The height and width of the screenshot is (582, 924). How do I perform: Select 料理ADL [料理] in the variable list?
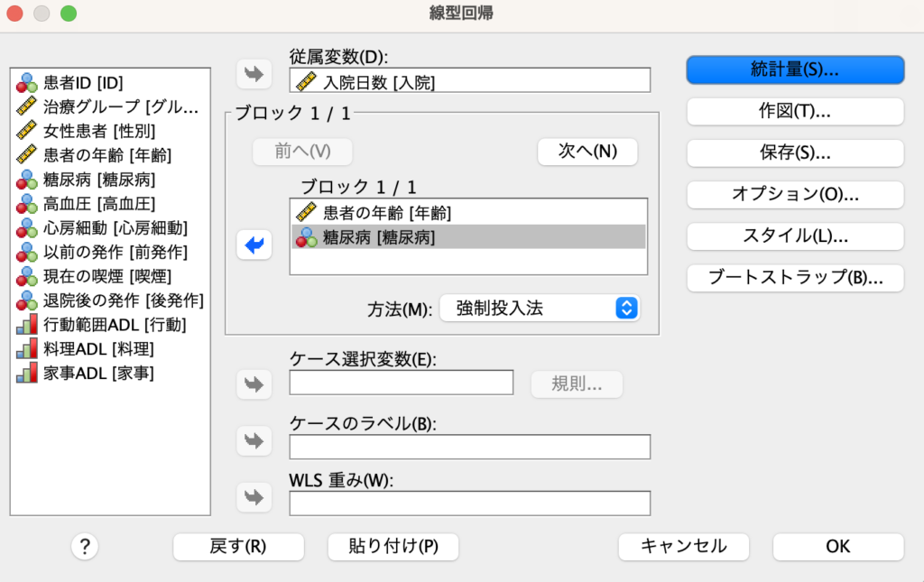[x=98, y=348]
